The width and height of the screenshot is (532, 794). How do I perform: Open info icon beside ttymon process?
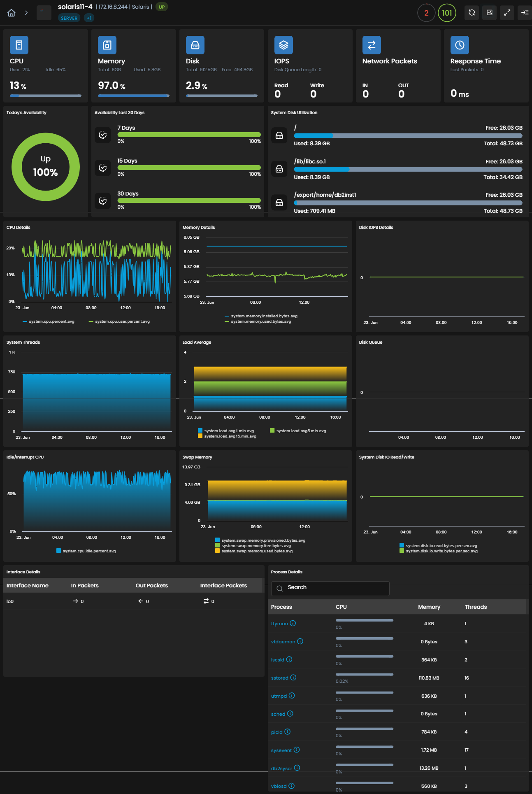[293, 623]
